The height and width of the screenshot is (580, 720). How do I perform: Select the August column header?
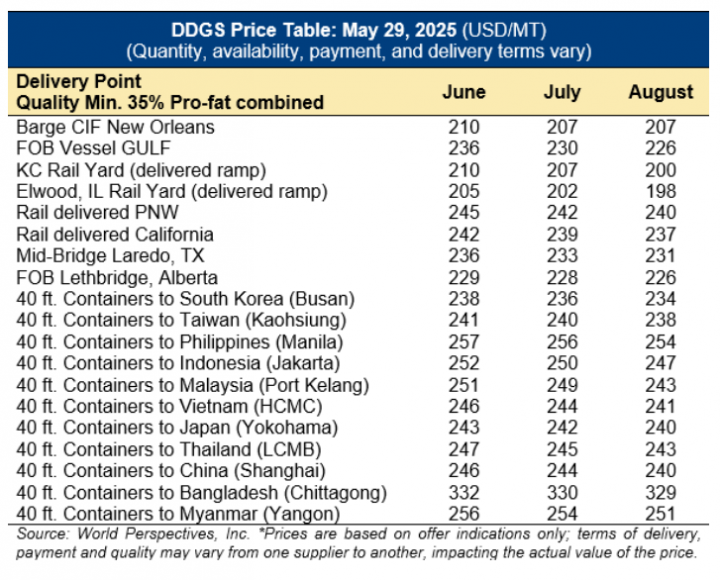tap(661, 92)
